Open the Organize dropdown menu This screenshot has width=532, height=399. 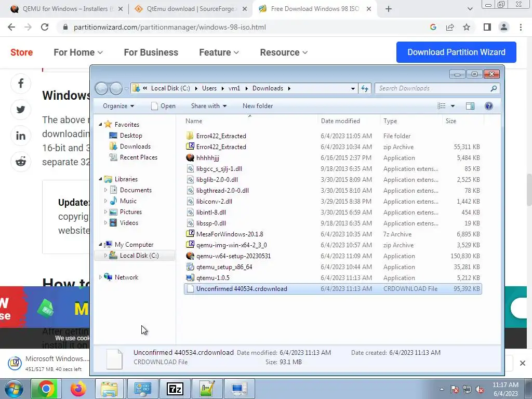[118, 106]
